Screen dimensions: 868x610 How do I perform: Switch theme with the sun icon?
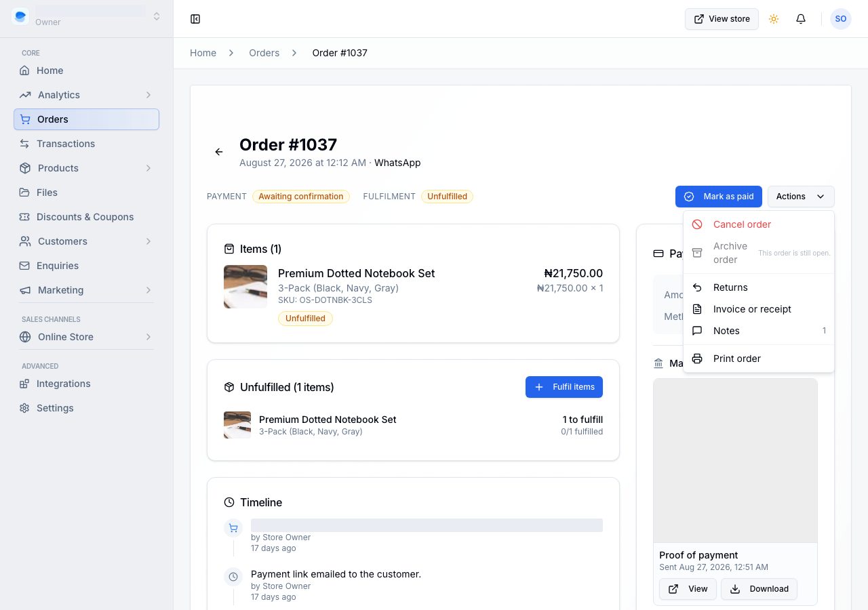coord(774,19)
